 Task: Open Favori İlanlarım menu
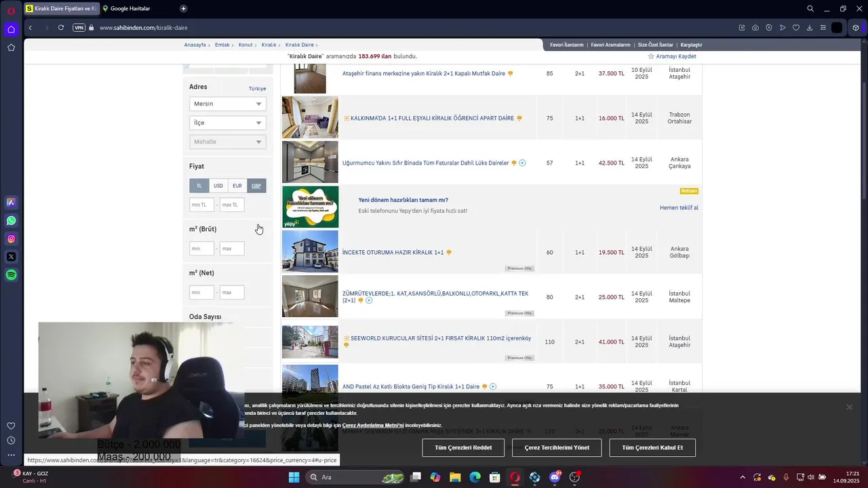pyautogui.click(x=566, y=45)
